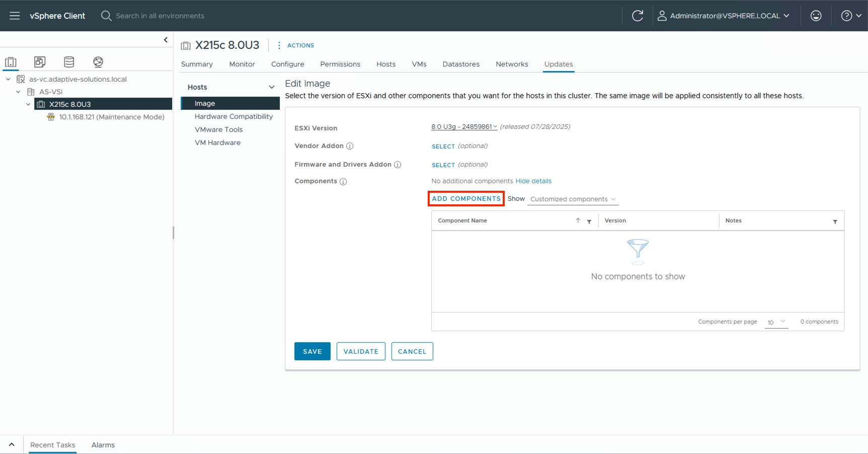Open the Hosts and Clusters inventory view

coord(11,61)
